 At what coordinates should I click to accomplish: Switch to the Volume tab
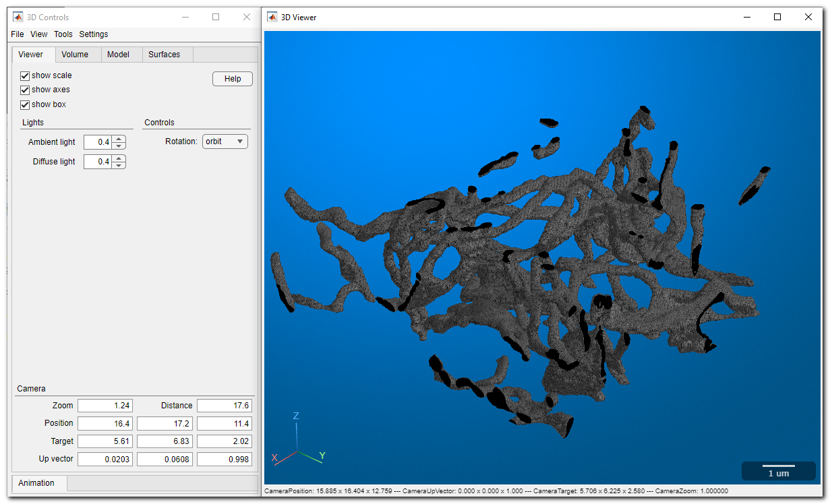pos(75,55)
